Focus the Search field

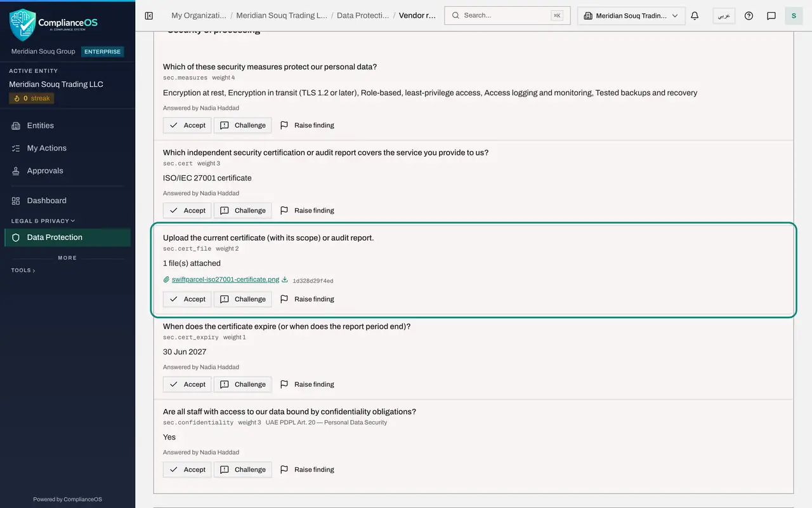click(507, 16)
